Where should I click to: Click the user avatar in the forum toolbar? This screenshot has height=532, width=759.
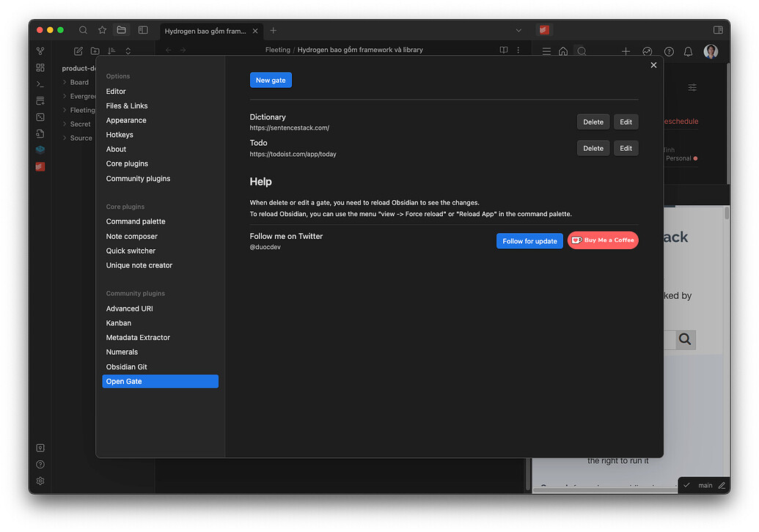711,51
